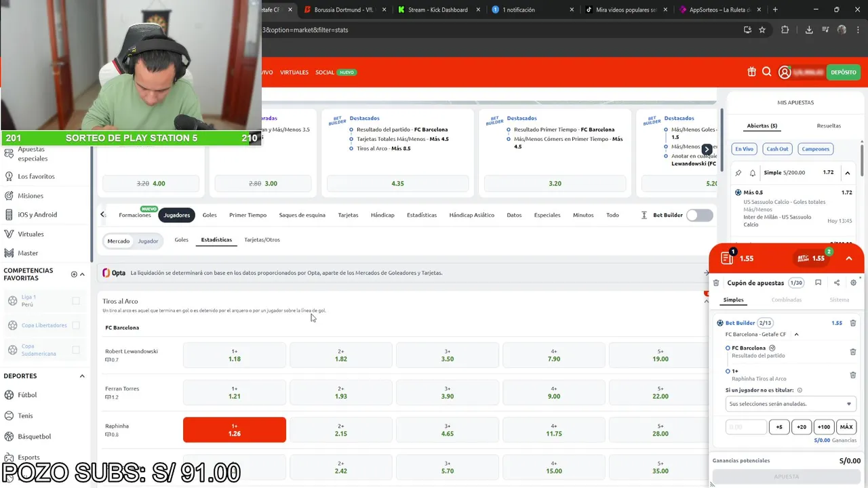The image size is (868, 488).
Task: Select highlighted combo odds 4.35
Action: (397, 184)
